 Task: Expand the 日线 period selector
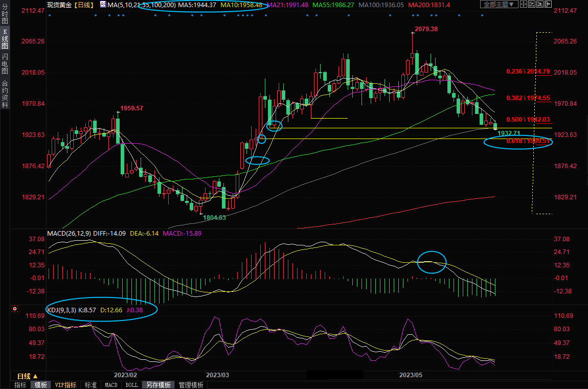tap(25, 376)
